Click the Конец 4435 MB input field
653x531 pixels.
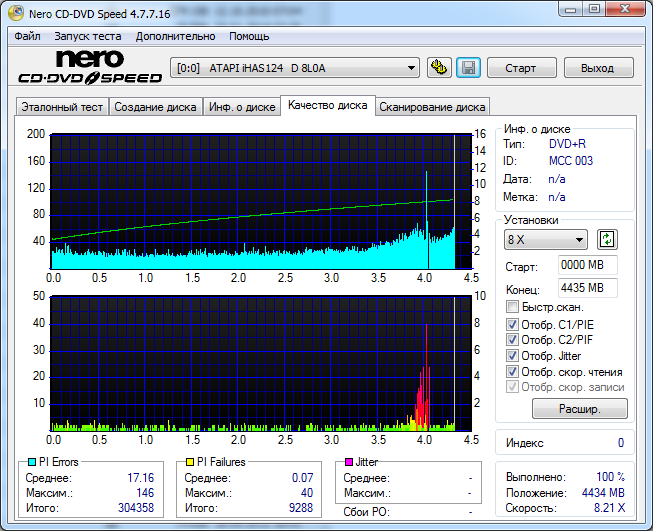click(x=587, y=288)
